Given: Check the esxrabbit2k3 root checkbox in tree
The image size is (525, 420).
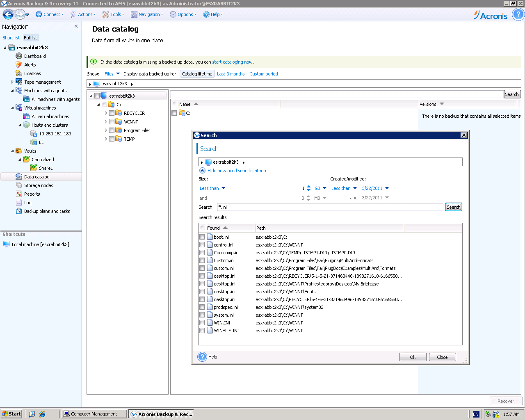Looking at the screenshot, I should click(97, 96).
